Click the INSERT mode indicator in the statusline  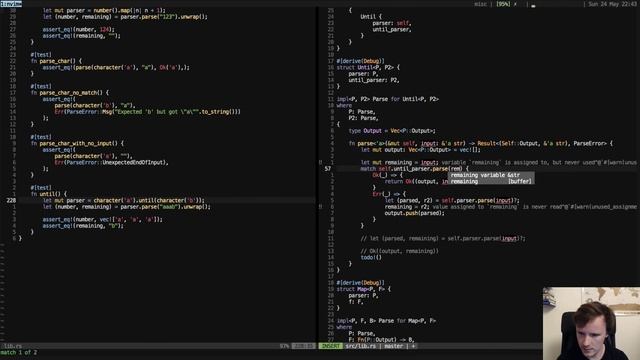tap(331, 346)
